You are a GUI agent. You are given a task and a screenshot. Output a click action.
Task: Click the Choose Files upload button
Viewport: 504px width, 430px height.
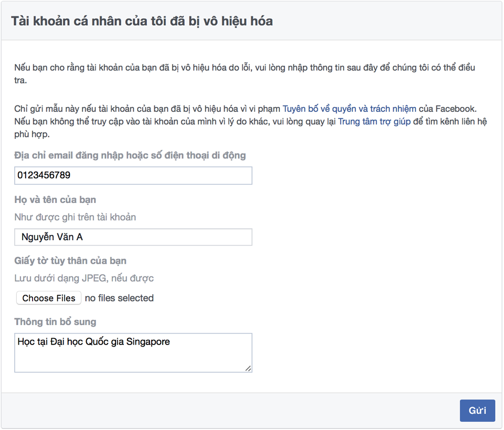tap(48, 298)
